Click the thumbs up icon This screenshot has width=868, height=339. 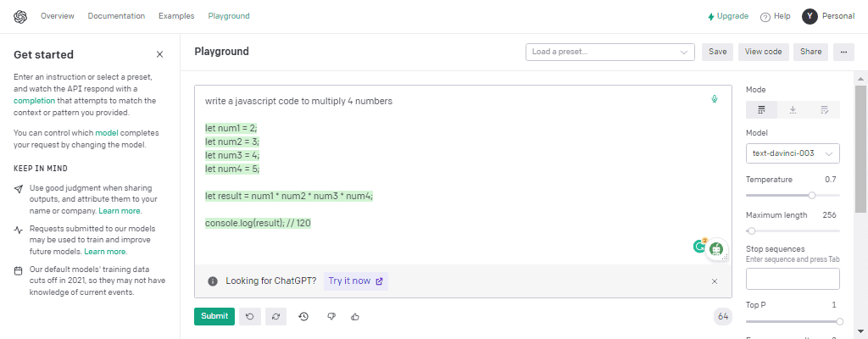click(x=355, y=316)
